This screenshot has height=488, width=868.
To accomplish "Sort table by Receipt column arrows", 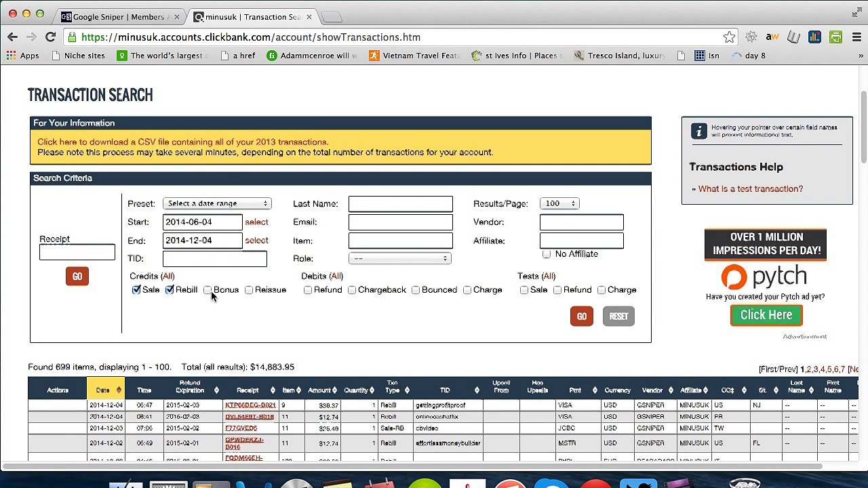I will coord(272,390).
